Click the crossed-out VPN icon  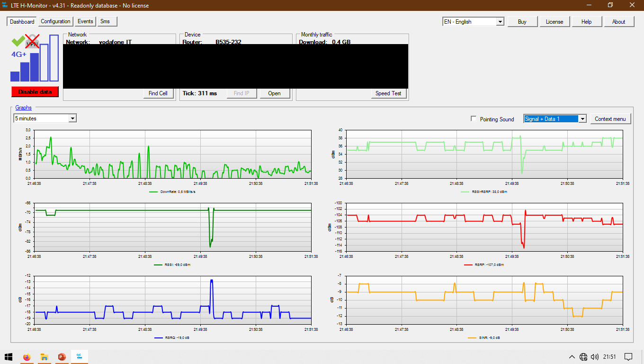(32, 42)
